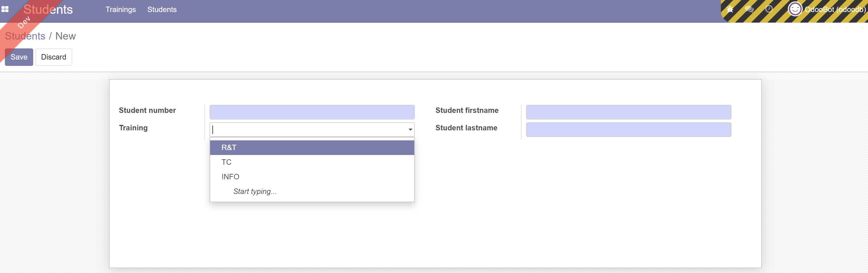The width and height of the screenshot is (868, 273).
Task: Open the Trainings menu
Action: [x=120, y=9]
